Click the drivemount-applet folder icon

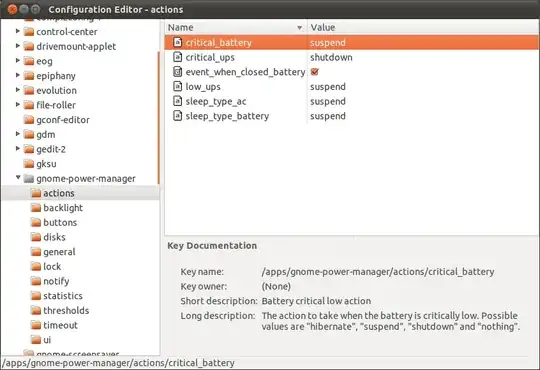point(29,46)
